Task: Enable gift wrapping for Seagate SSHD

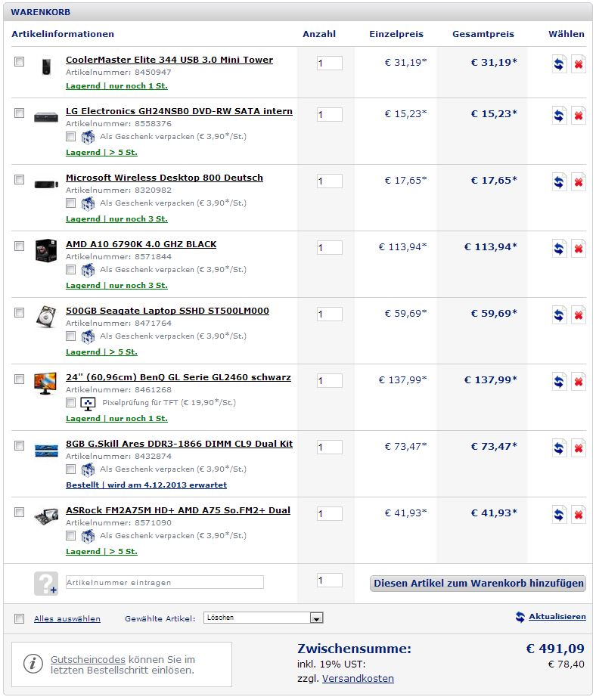Action: pos(70,336)
